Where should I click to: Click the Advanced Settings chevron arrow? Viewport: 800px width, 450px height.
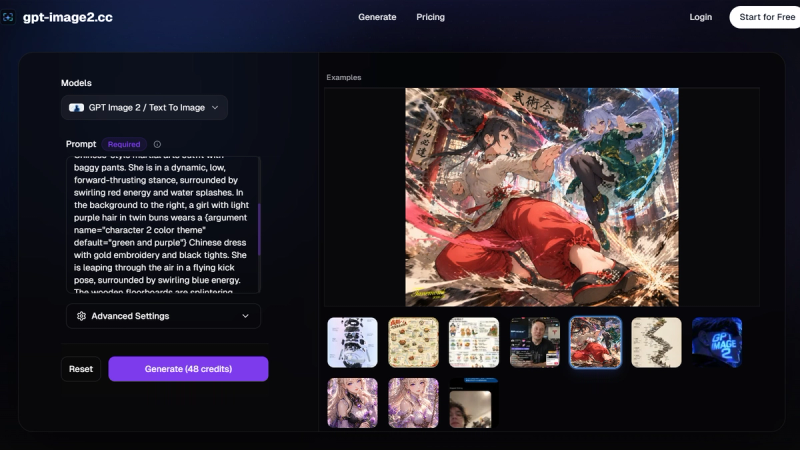pyautogui.click(x=245, y=316)
